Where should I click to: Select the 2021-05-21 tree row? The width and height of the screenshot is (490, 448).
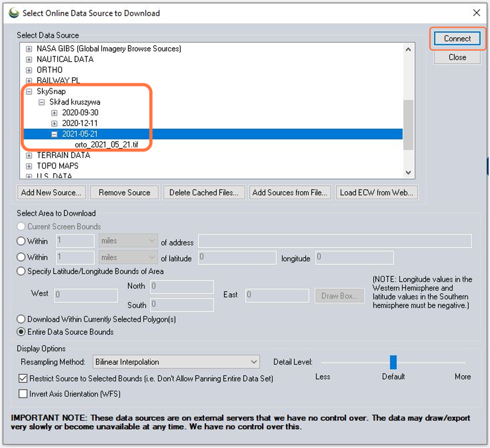coord(213,134)
